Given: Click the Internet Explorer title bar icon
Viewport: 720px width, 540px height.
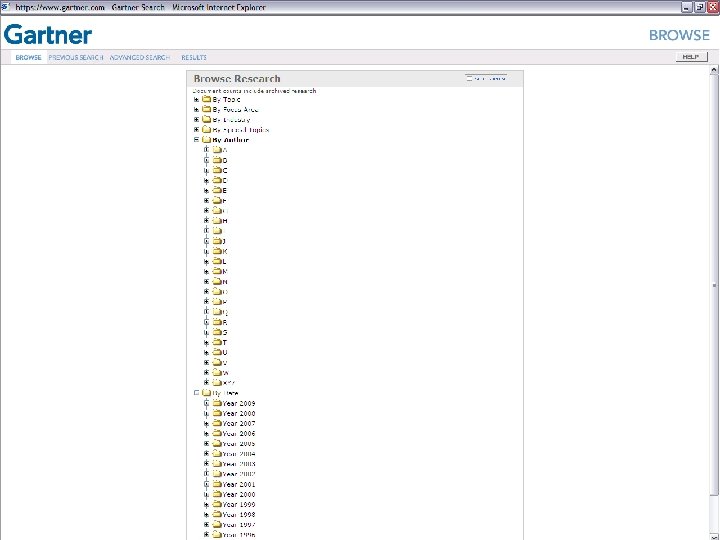Looking at the screenshot, I should [6, 7].
